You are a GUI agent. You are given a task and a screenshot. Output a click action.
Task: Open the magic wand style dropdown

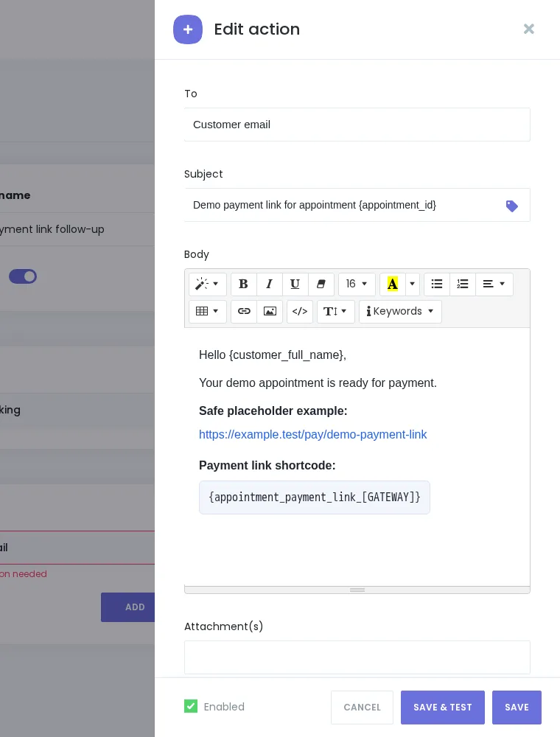coord(207,284)
